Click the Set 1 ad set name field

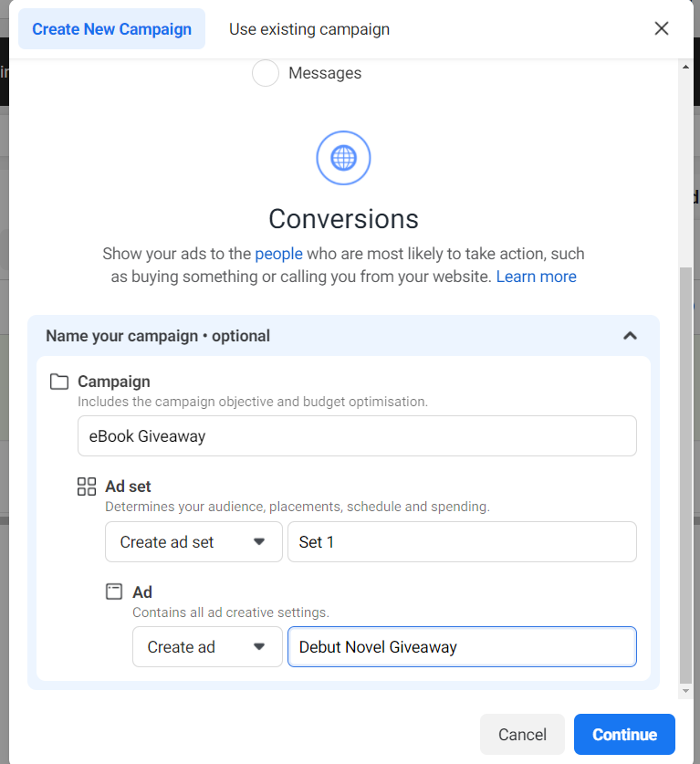pyautogui.click(x=463, y=542)
